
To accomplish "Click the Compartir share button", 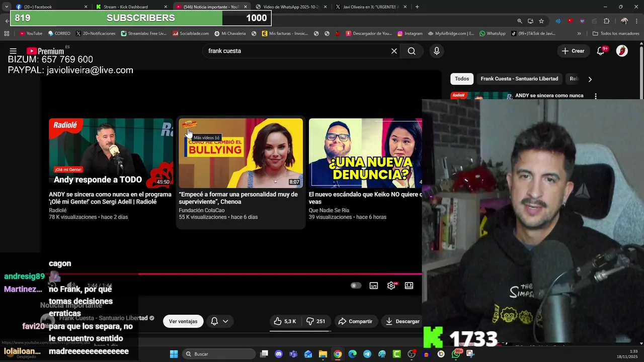I will pos(356,321).
